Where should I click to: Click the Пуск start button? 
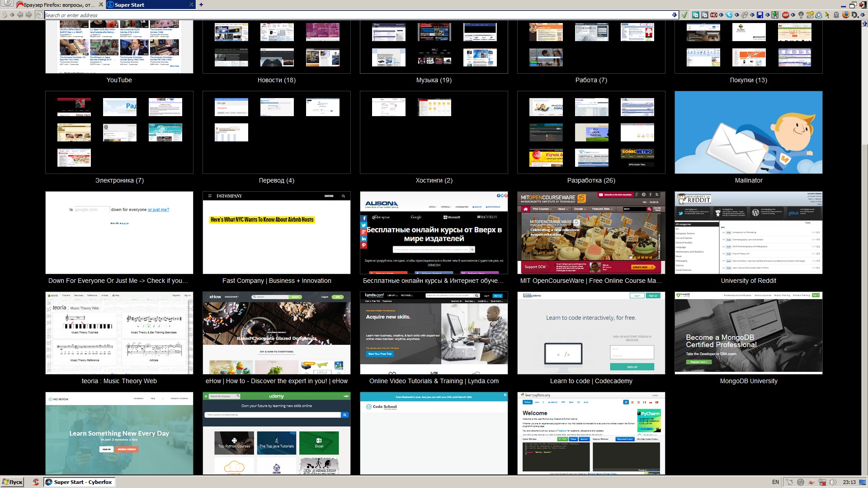(12, 482)
